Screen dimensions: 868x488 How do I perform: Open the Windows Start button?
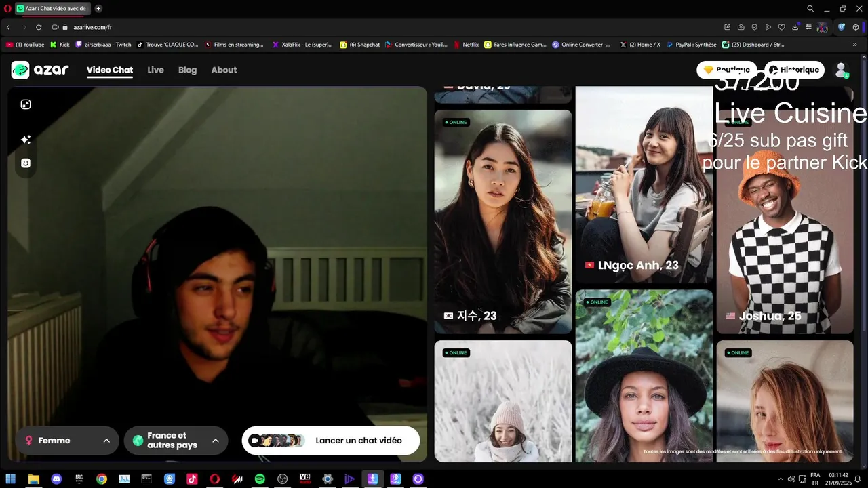click(x=11, y=479)
